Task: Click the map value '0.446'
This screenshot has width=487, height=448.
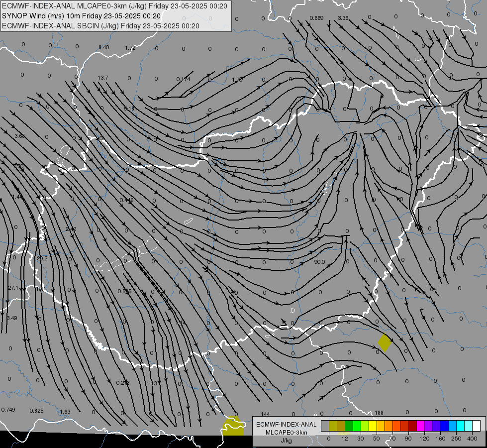Action: [x=126, y=200]
